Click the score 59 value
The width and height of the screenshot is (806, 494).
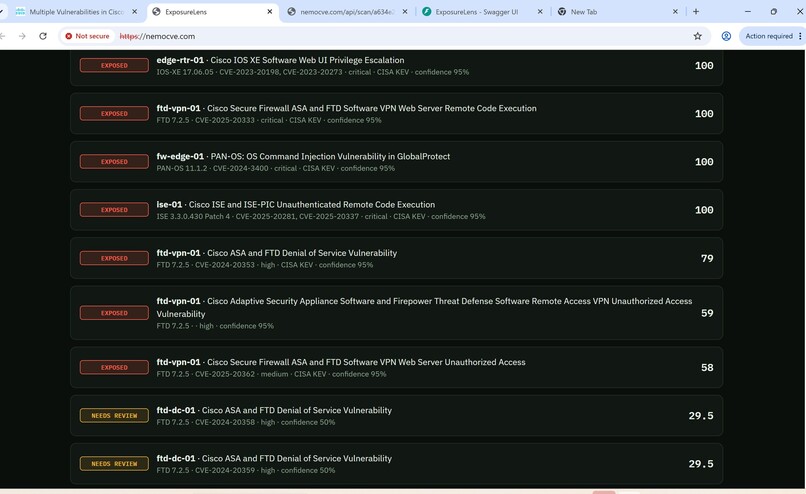pos(707,313)
